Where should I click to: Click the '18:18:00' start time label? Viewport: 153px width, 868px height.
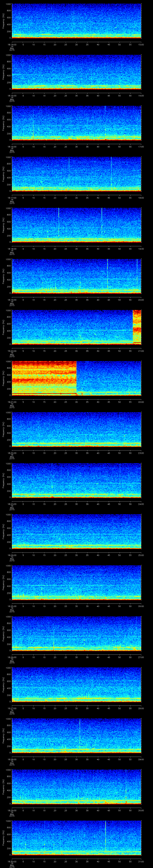tap(12, 249)
